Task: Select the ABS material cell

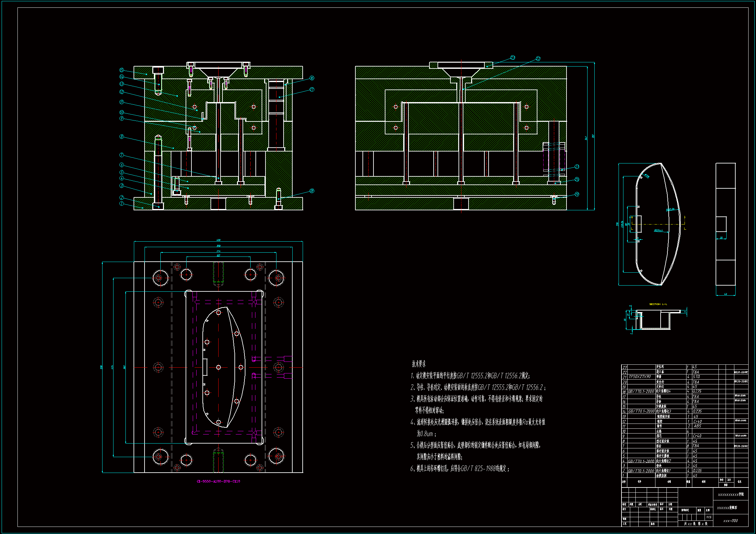Action: point(697,426)
